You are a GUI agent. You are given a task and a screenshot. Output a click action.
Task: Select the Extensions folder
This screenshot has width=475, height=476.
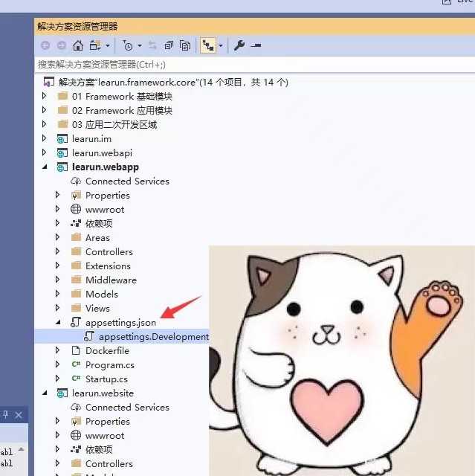click(x=108, y=266)
